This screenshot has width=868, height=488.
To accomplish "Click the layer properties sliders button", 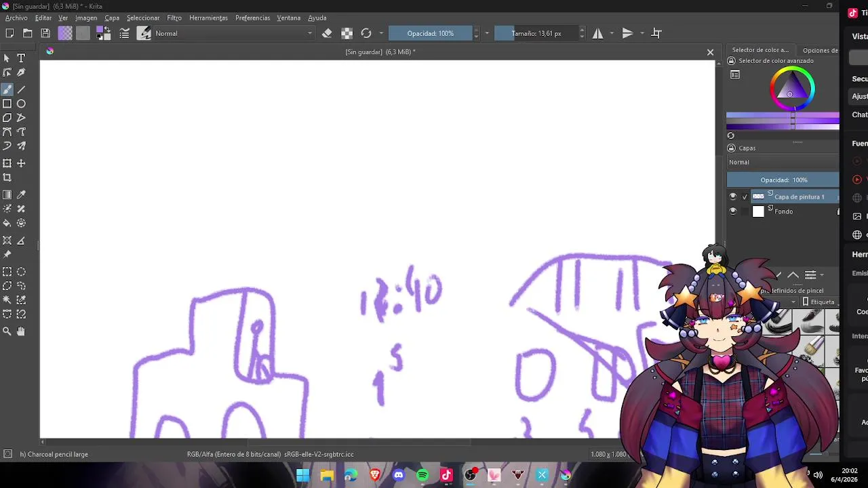I will (x=810, y=274).
